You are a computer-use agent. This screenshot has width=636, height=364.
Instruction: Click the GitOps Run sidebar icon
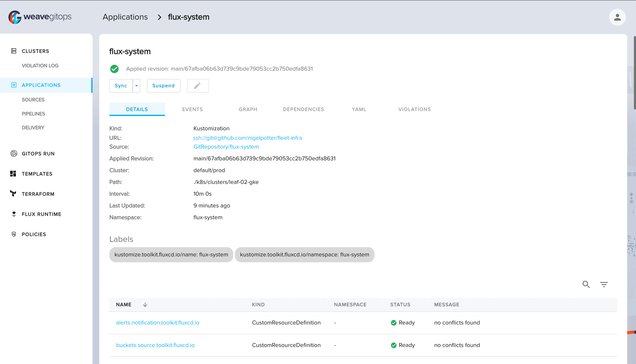pos(14,153)
